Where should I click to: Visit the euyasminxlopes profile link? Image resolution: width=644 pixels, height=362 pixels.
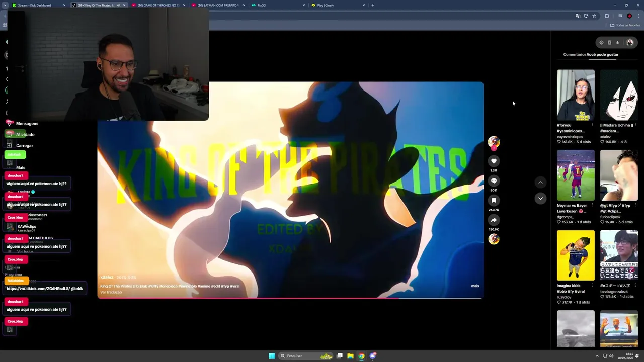570,137
